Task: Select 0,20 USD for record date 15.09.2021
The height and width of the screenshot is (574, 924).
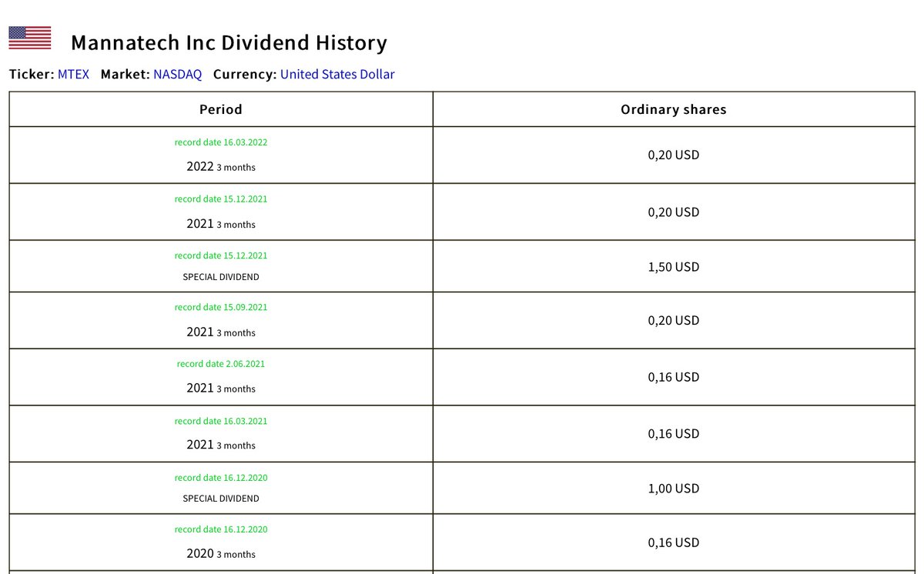Action: pos(674,320)
